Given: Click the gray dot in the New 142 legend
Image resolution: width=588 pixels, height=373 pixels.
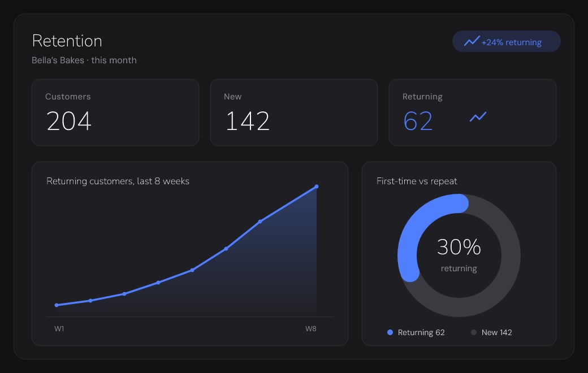Looking at the screenshot, I should click(474, 332).
